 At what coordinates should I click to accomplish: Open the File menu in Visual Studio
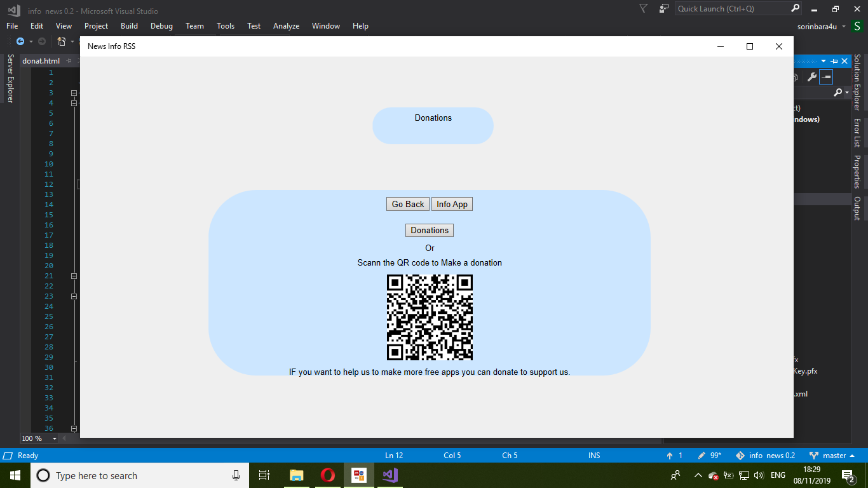pos(12,26)
